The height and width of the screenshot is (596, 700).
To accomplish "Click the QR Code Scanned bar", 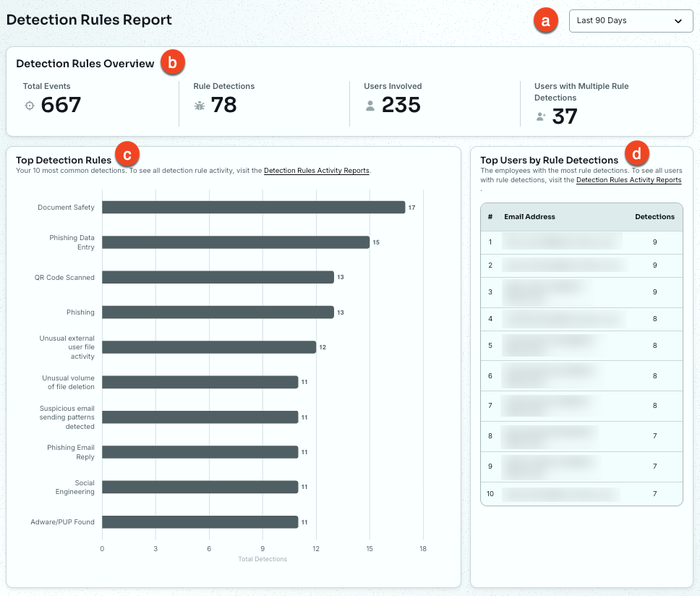I will coord(218,277).
